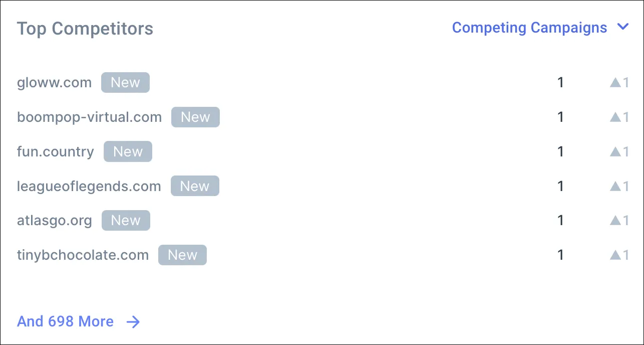
Task: Open the leagueoflegends.com competitor entry
Action: 89,187
